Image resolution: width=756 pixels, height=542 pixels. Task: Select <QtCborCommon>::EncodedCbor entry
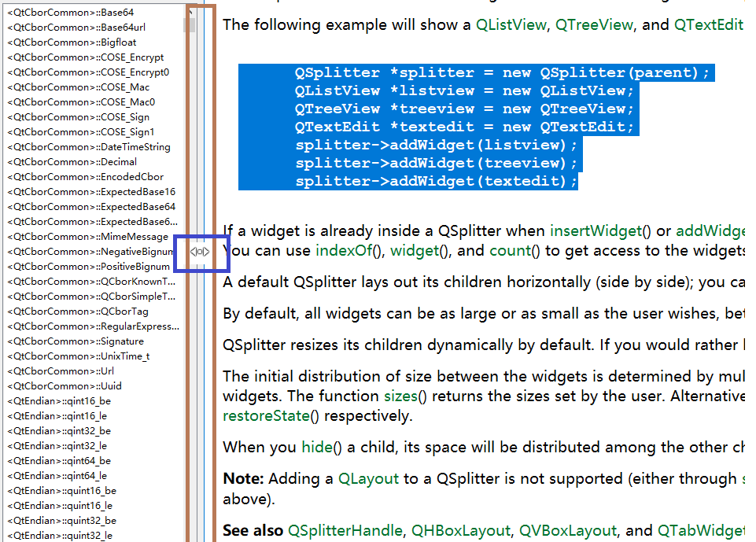coord(85,177)
